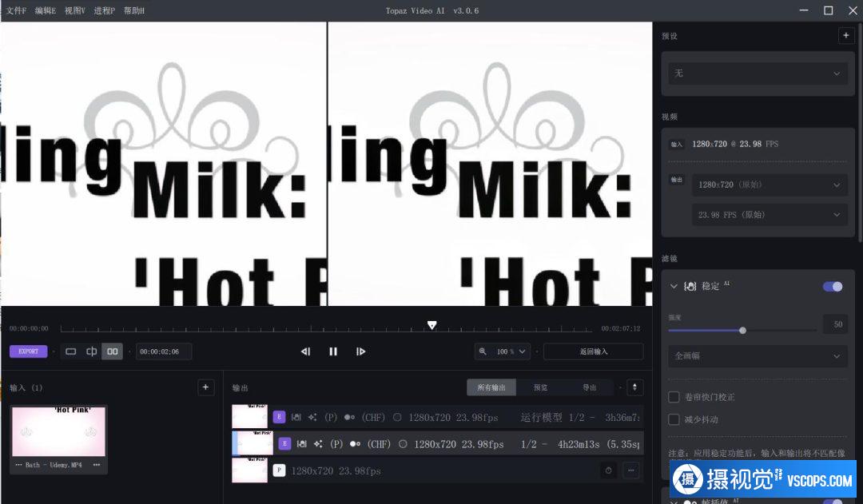Select thumbnail of 4h23m13s output row
863x504 pixels.
(x=253, y=443)
